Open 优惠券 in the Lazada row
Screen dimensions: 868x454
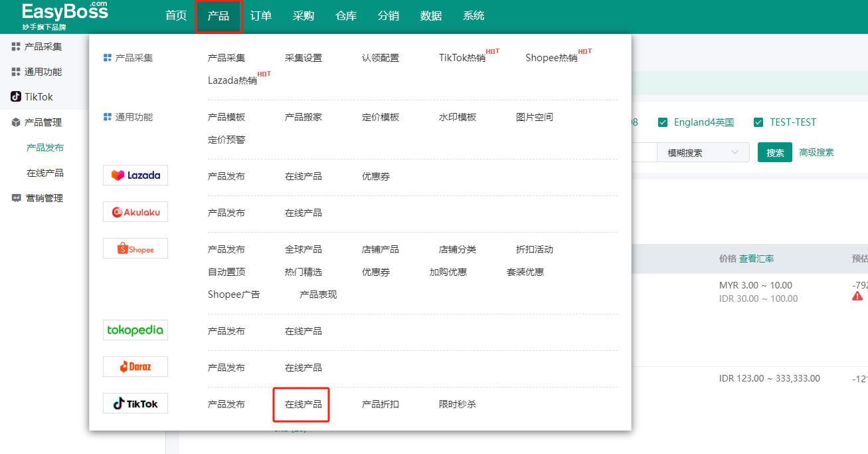376,176
